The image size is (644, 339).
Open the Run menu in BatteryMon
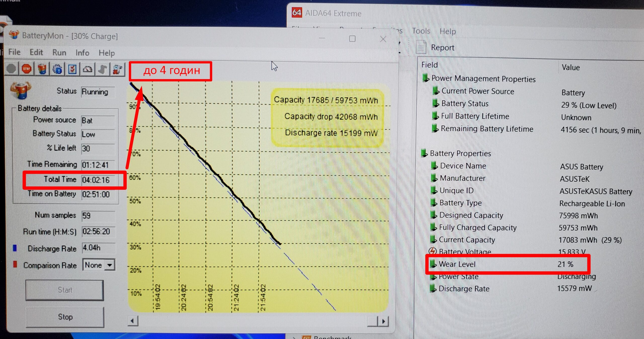pyautogui.click(x=59, y=53)
